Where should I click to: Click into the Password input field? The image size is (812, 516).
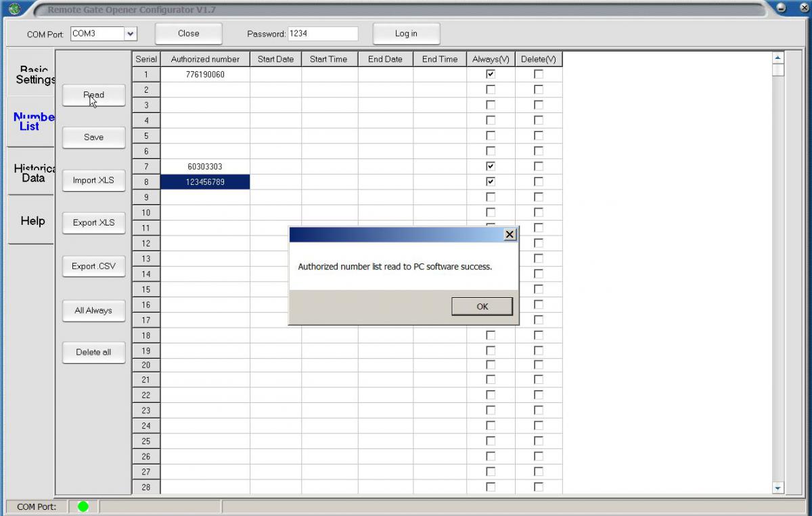pos(322,34)
